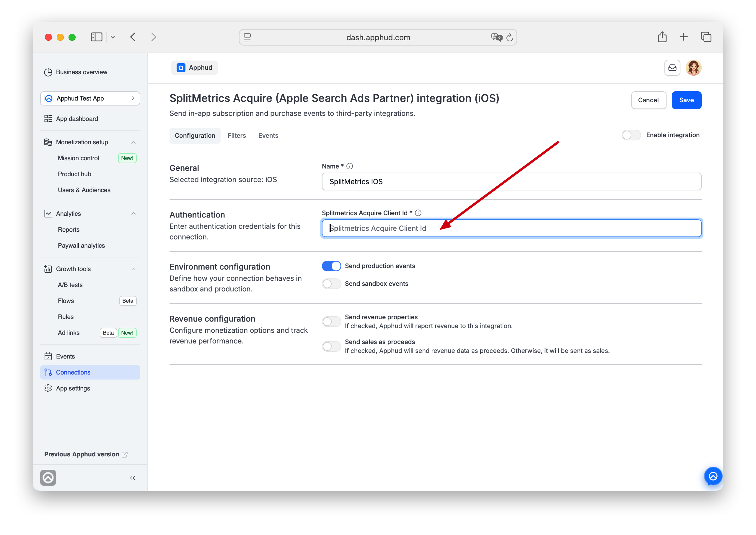Show the Safari tab overview
756x535 pixels.
(x=706, y=37)
